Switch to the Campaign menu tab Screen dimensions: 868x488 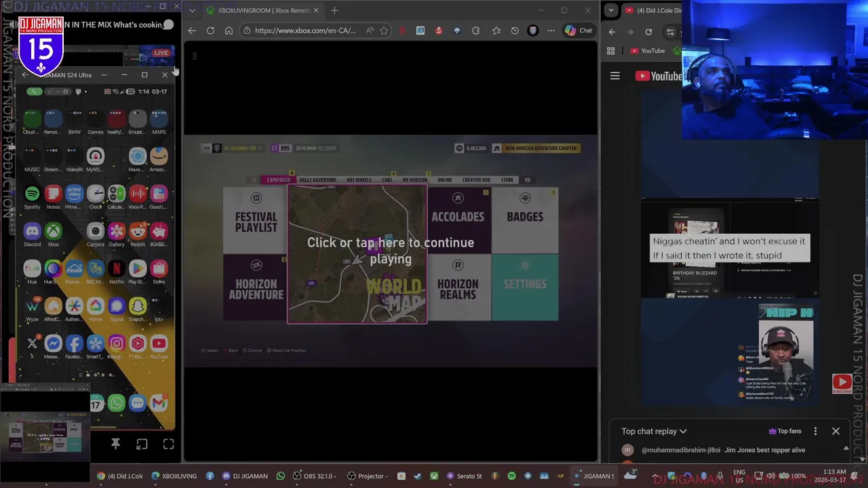coord(279,180)
